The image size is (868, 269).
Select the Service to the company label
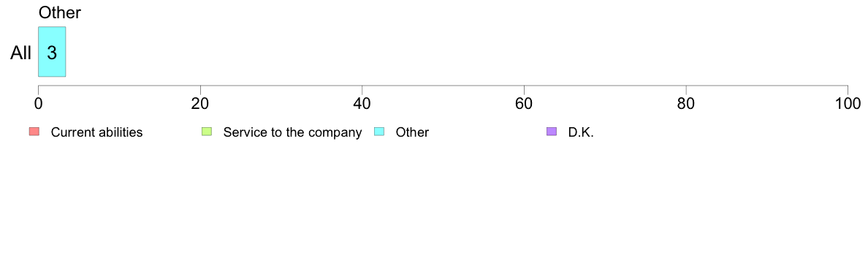pyautogui.click(x=292, y=132)
